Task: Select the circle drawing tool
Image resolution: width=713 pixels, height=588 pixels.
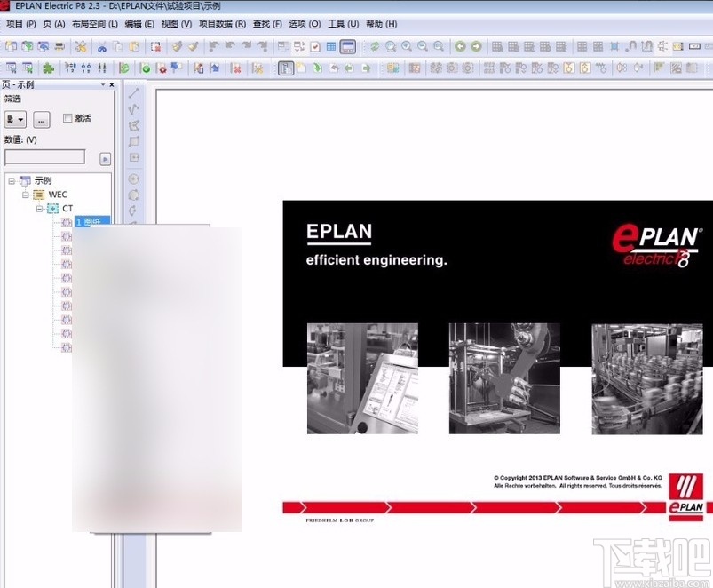Action: (134, 179)
